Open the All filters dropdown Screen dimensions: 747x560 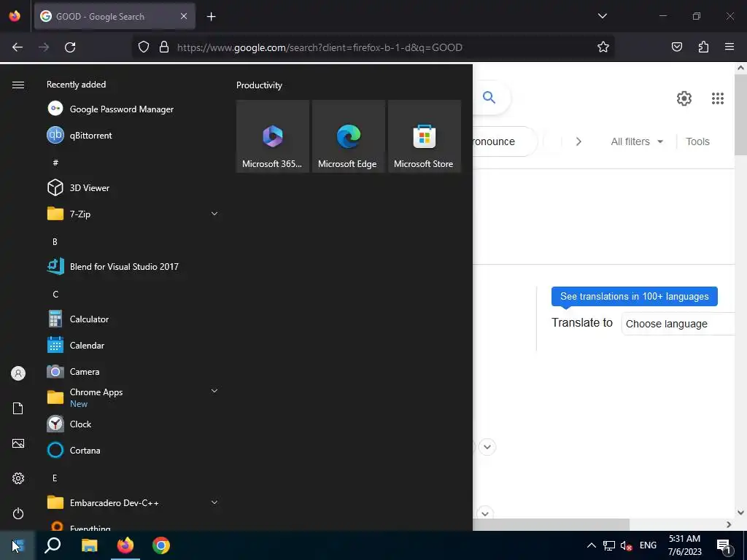coord(637,141)
